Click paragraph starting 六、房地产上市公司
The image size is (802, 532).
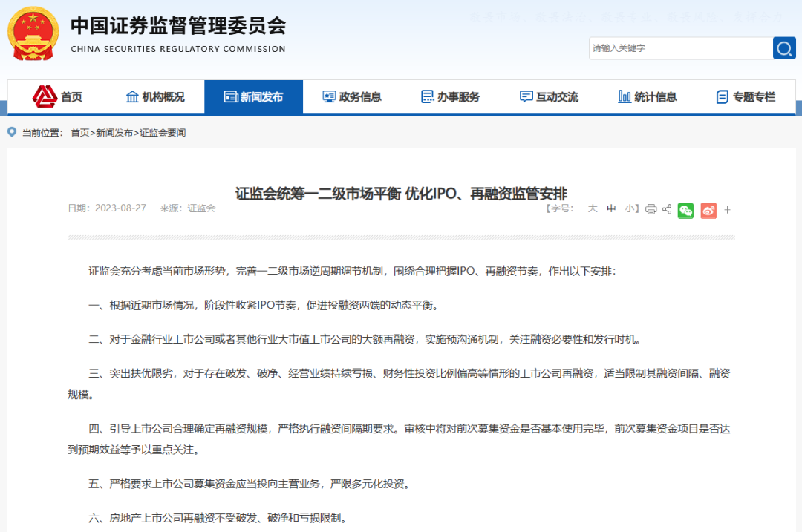[x=218, y=518]
